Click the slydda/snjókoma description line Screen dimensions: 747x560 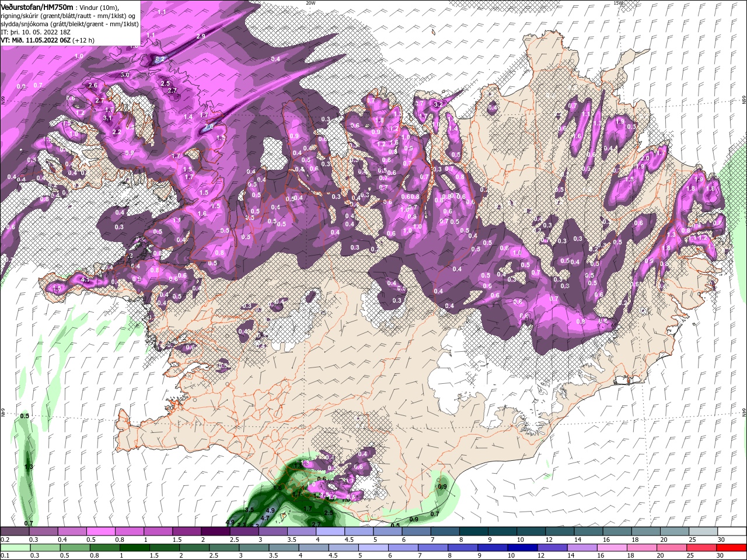[x=69, y=24]
